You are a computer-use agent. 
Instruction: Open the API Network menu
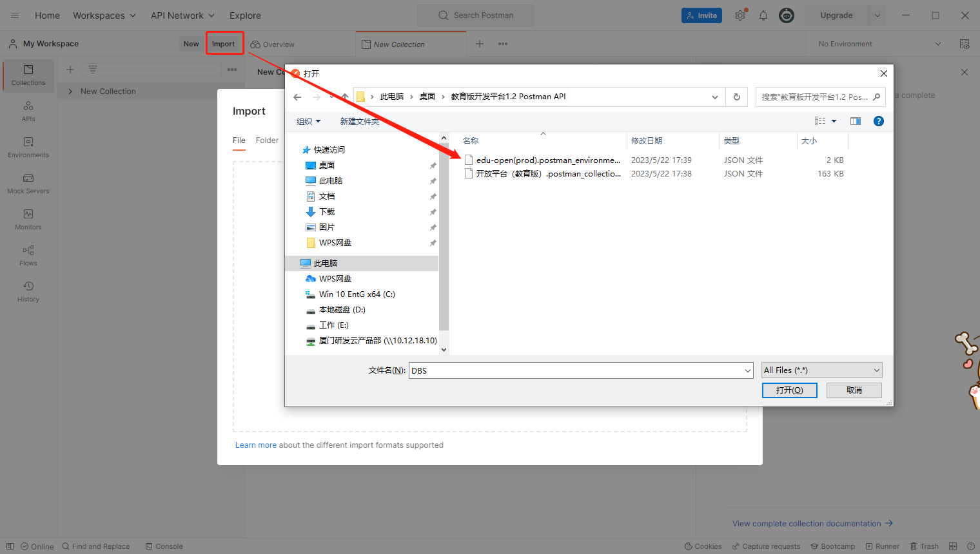pos(183,15)
